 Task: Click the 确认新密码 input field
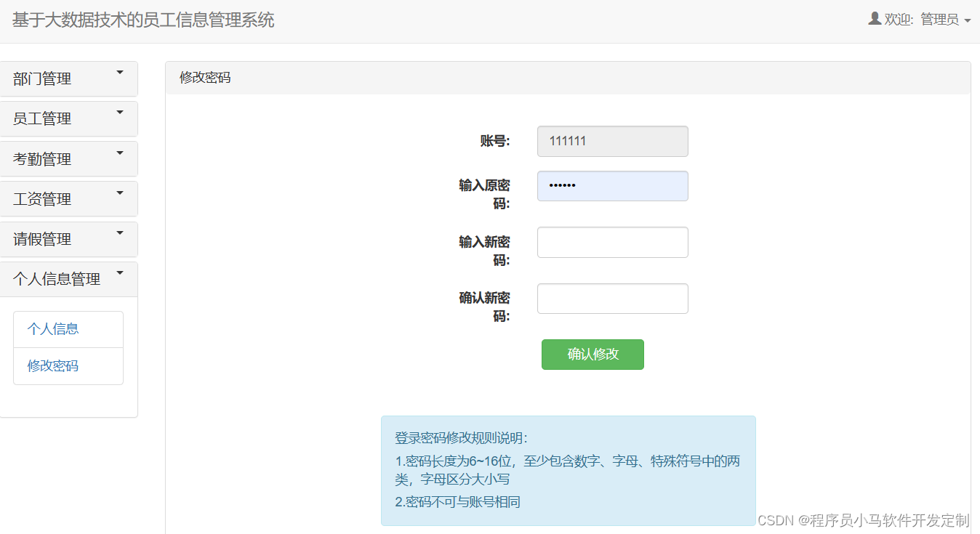[x=612, y=298]
